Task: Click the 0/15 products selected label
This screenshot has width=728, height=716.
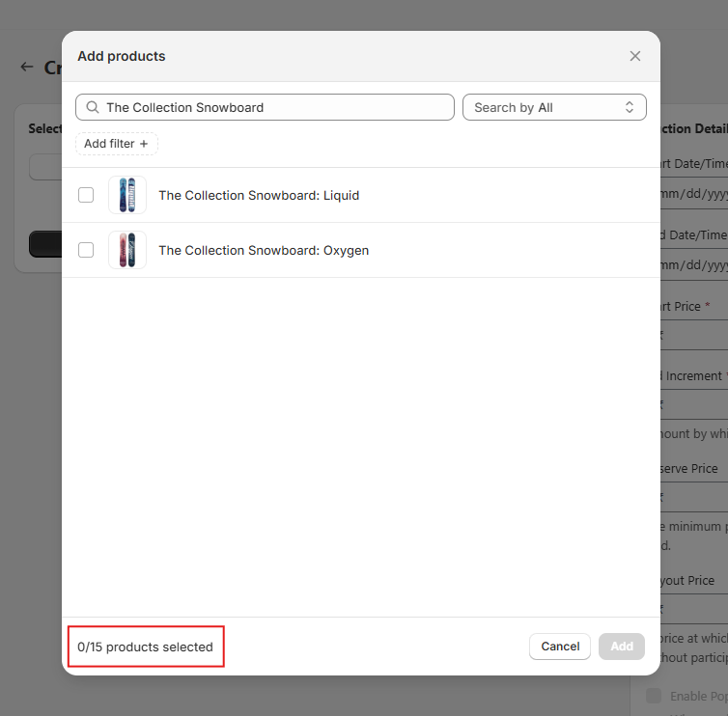Action: pyautogui.click(x=146, y=647)
